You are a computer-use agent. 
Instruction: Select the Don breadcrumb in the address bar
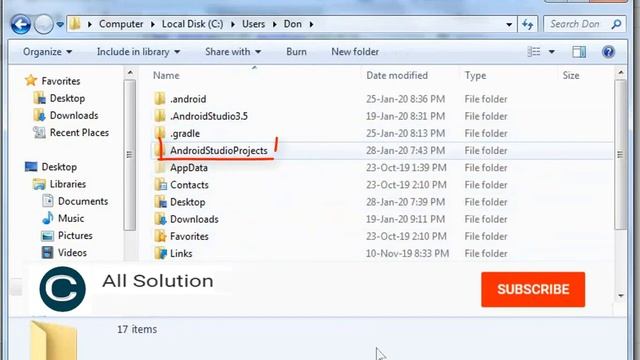[292, 24]
